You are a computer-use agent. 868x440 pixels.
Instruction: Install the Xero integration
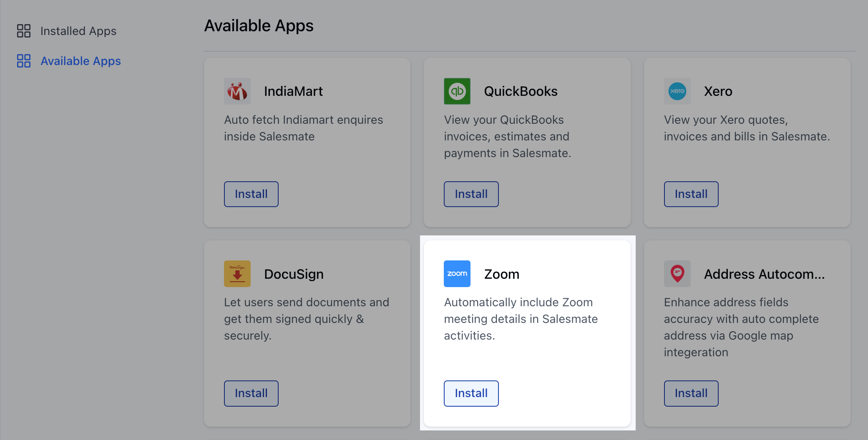pos(691,194)
